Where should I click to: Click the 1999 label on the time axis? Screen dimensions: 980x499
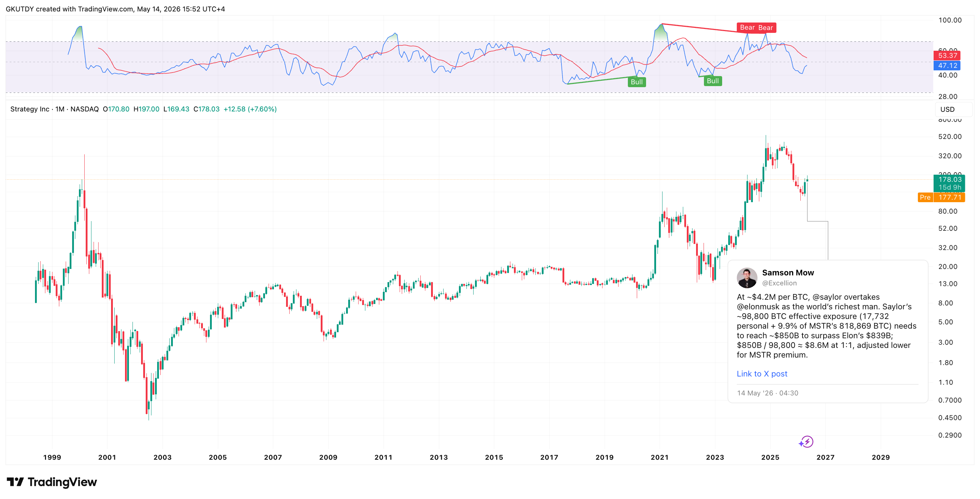(x=52, y=457)
